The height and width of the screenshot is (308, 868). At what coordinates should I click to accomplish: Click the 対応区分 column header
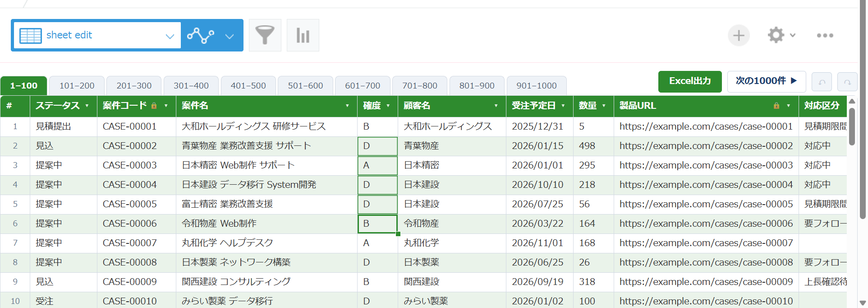tap(822, 106)
